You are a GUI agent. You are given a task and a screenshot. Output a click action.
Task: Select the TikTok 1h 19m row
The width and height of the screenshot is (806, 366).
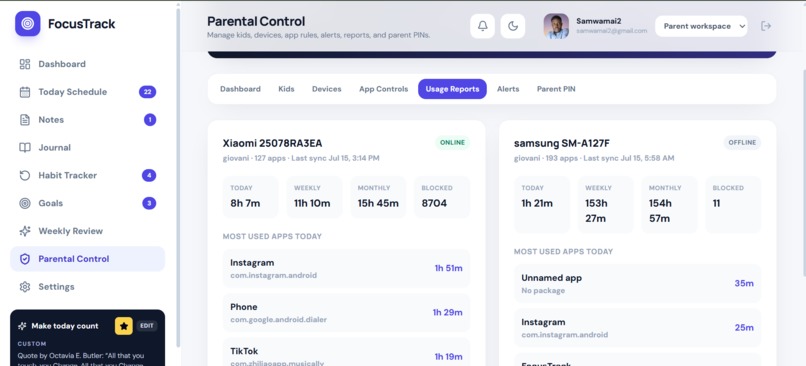[346, 352]
